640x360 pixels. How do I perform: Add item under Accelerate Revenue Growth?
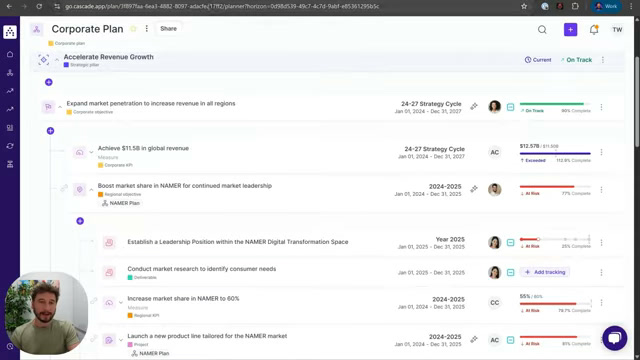[49, 82]
